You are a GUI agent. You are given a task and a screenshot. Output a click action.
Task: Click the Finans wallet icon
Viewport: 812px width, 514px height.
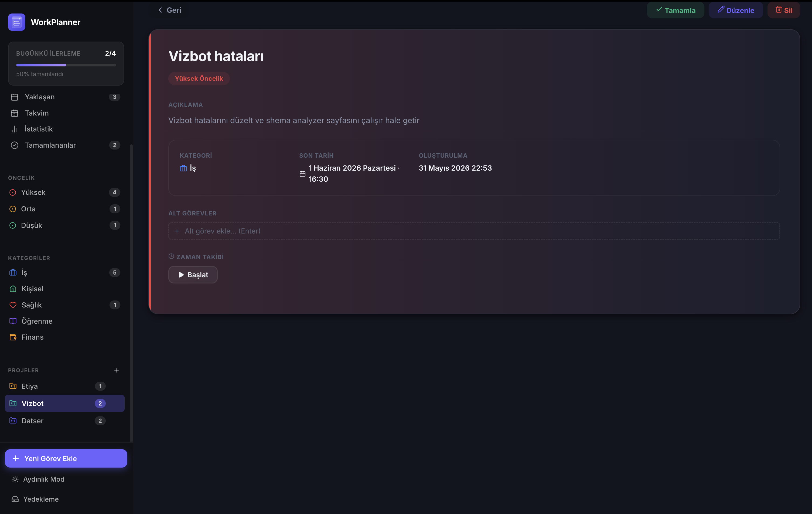(13, 337)
